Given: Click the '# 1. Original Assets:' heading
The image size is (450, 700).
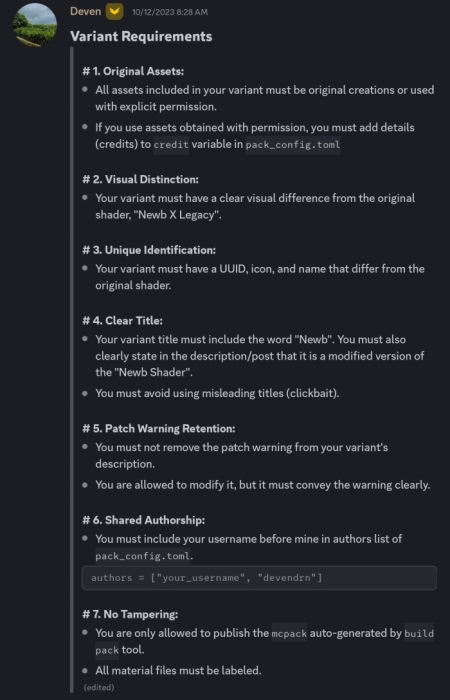Looking at the screenshot, I should pos(133,71).
